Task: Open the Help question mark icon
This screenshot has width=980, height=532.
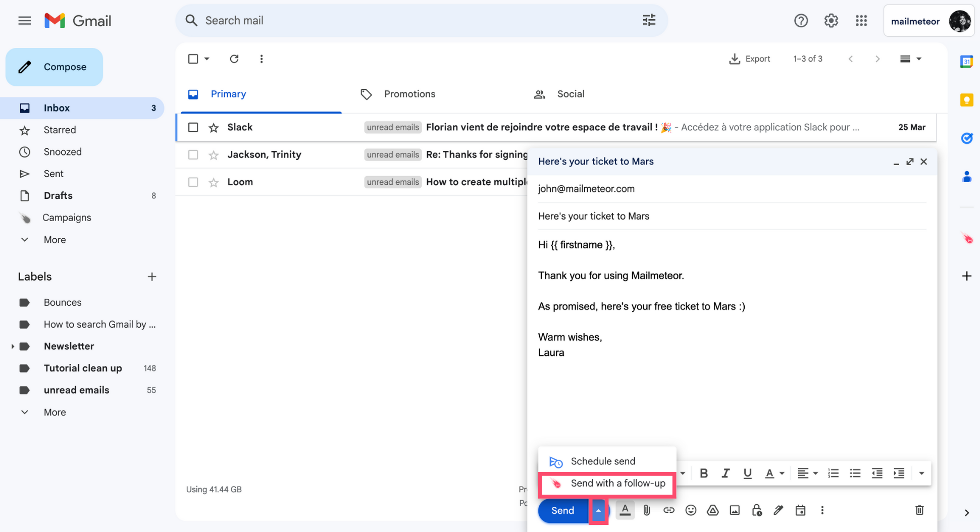Action: pos(801,21)
